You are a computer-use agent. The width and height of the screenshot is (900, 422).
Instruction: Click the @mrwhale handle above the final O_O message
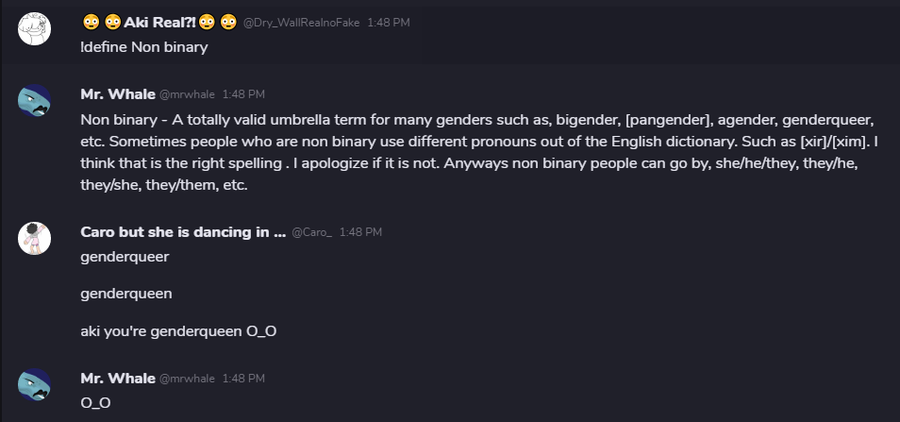[187, 379]
